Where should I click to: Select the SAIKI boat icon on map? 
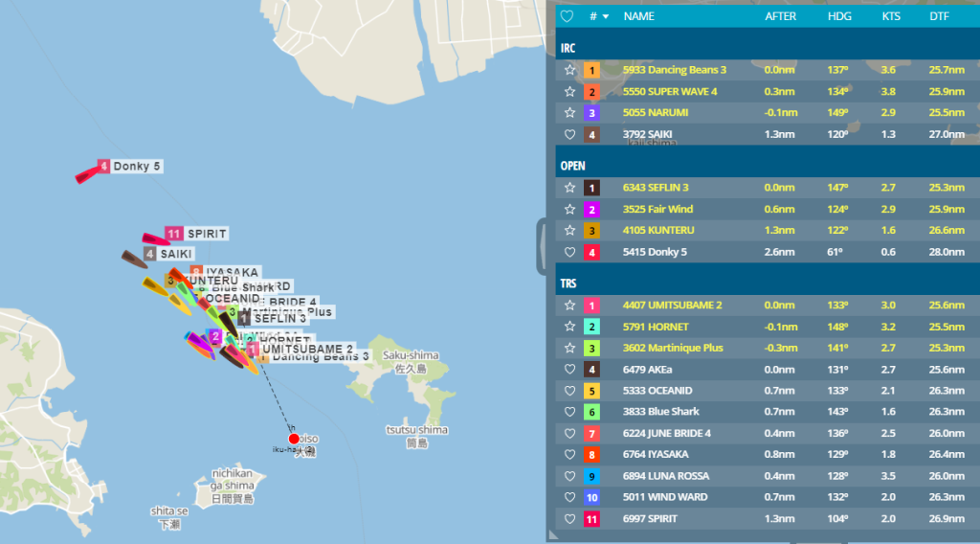point(133,259)
